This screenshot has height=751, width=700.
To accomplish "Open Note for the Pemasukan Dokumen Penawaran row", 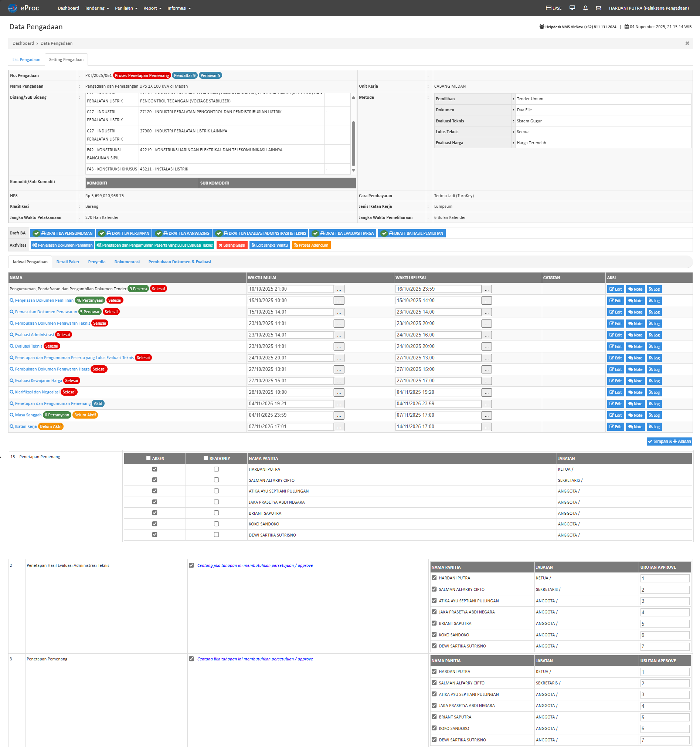I will coord(635,312).
